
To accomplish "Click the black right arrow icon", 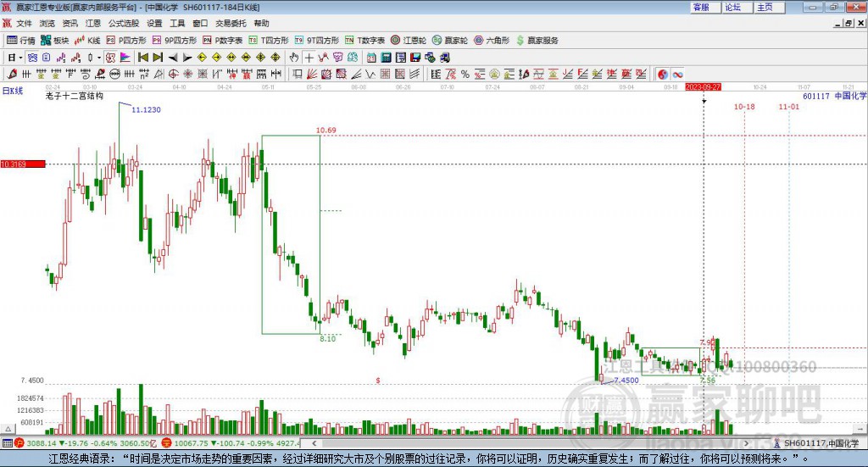I will (x=187, y=58).
